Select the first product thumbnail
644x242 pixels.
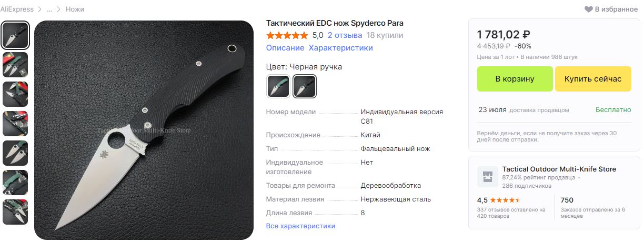(15, 35)
